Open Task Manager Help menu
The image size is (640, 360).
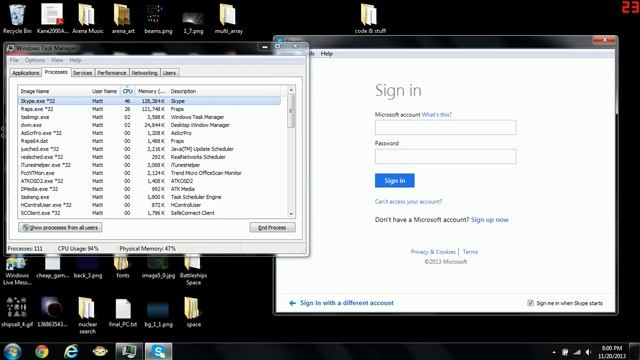(75, 60)
